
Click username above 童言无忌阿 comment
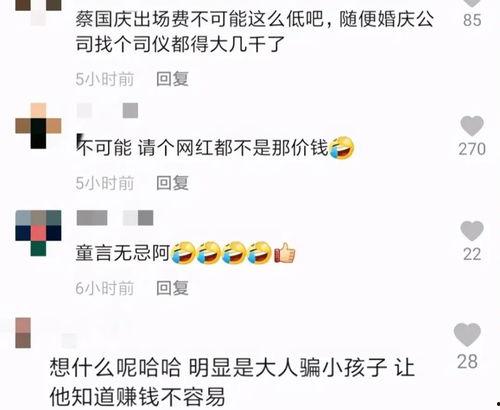[x=115, y=218]
